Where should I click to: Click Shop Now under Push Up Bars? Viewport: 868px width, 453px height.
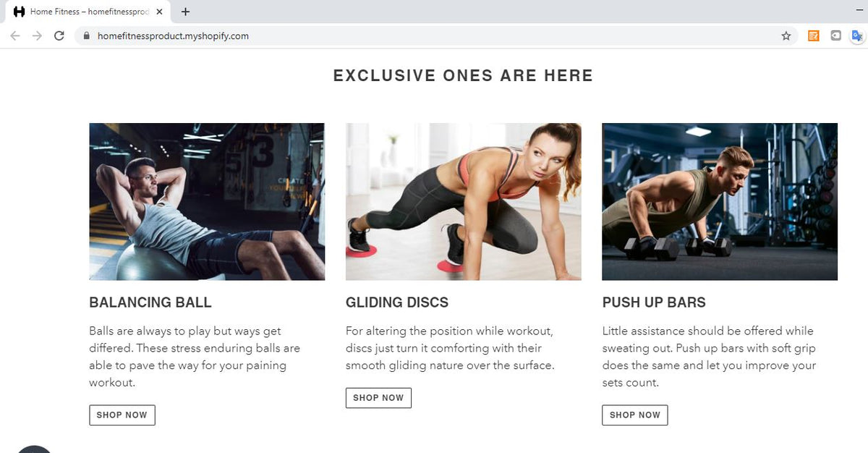[634, 415]
